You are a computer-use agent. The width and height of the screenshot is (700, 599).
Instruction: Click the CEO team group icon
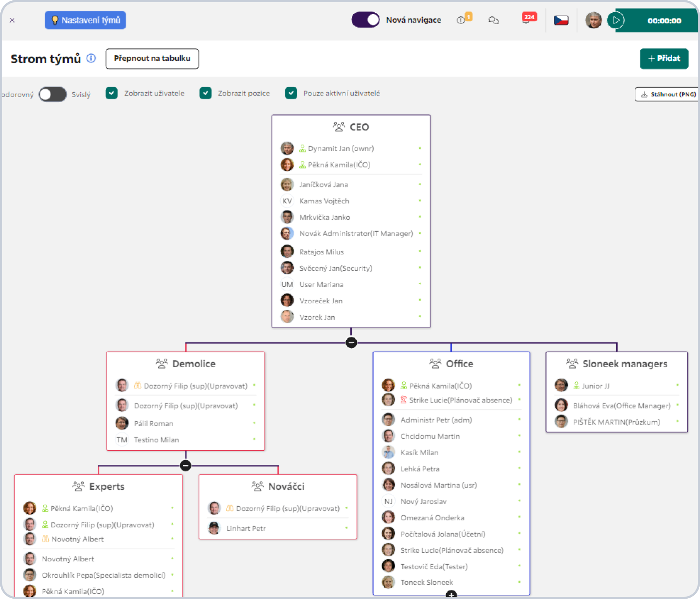(339, 127)
